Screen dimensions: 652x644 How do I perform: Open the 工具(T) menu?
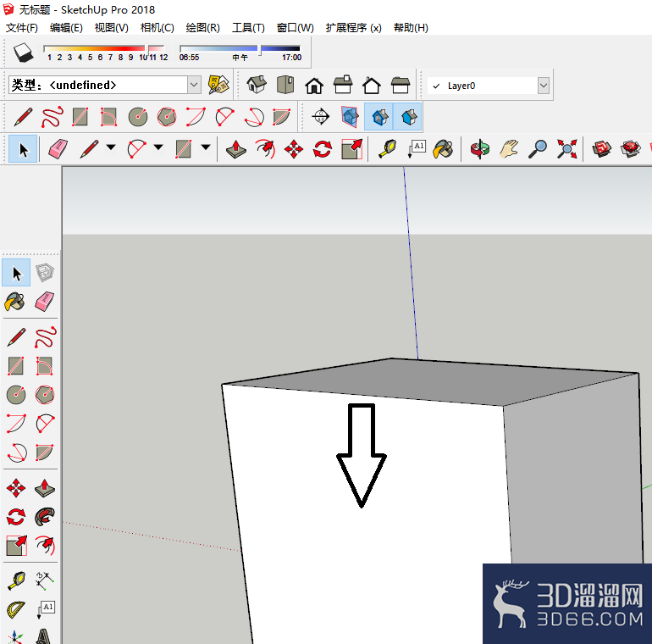248,28
